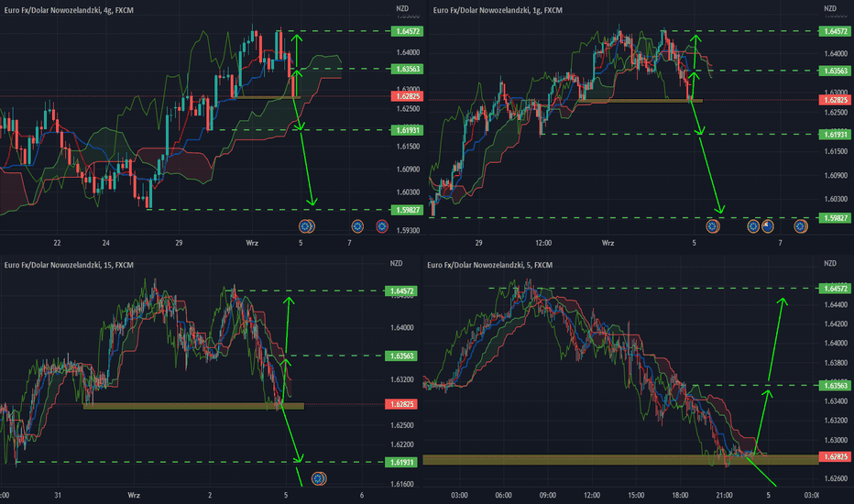Click Wrz on the 4g time axis

[252, 243]
